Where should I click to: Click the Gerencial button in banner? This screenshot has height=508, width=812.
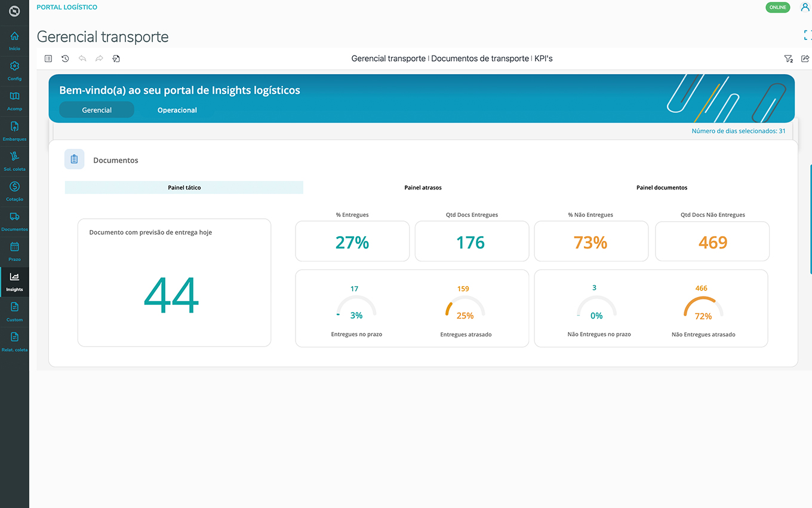[97, 110]
